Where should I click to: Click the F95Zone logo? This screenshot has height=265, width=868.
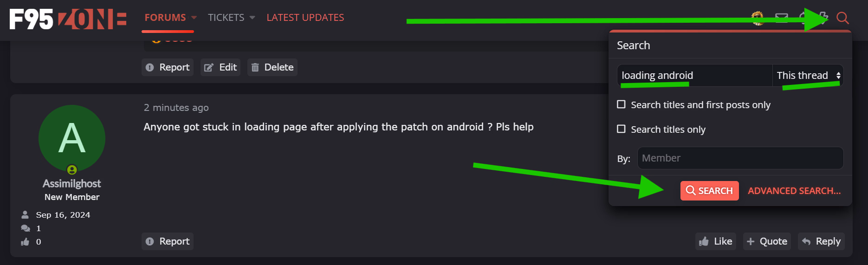[68, 19]
